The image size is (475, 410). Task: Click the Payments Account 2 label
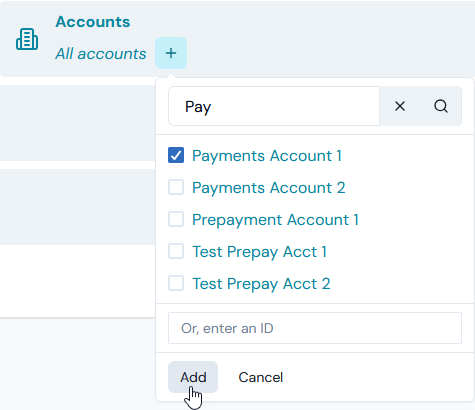click(x=269, y=188)
